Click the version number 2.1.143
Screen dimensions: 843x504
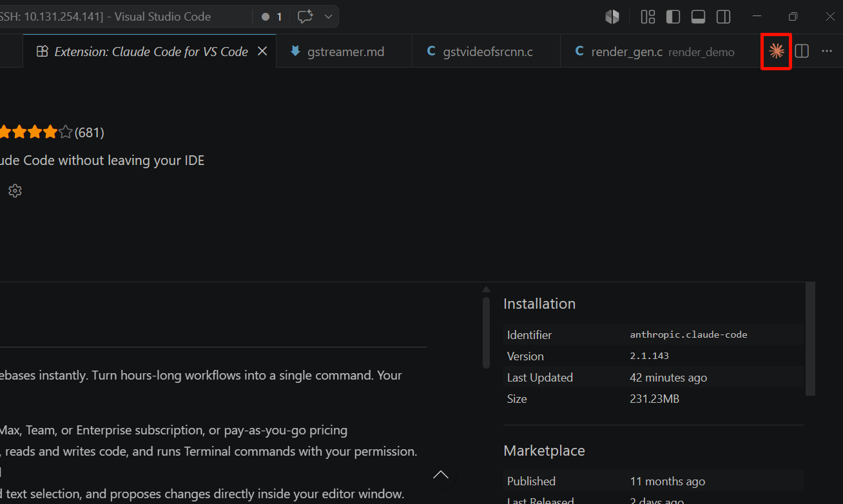(x=649, y=356)
